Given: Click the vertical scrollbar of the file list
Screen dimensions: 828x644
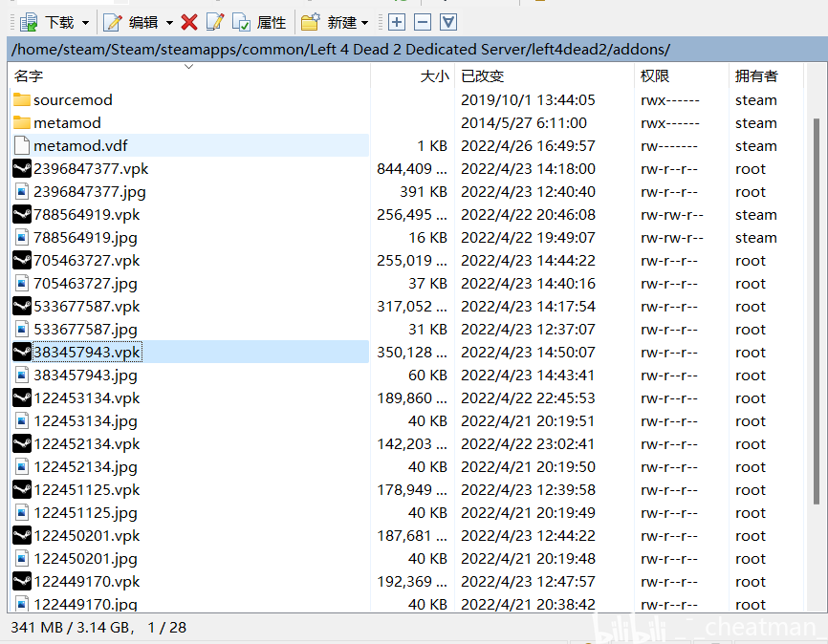Looking at the screenshot, I should [x=817, y=311].
